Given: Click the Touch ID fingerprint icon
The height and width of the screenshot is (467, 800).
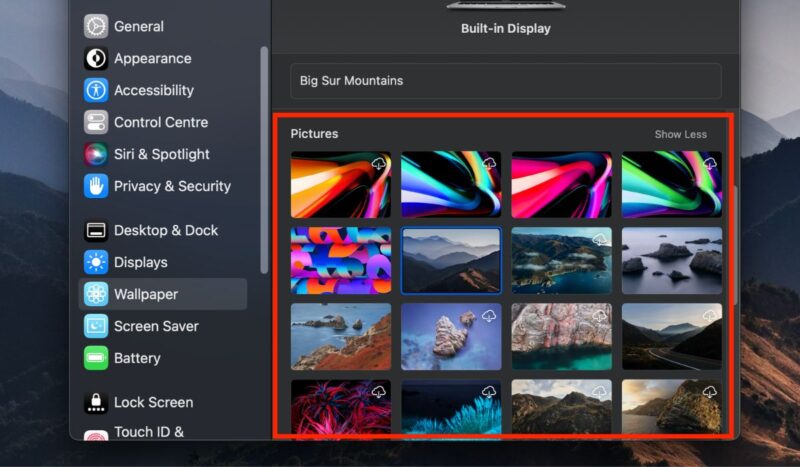Looking at the screenshot, I should (96, 434).
